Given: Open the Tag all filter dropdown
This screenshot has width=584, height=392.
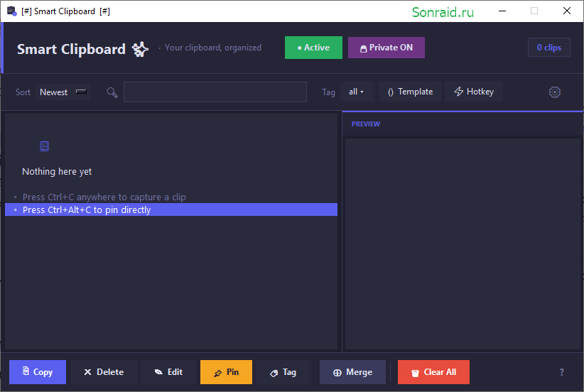Looking at the screenshot, I should [x=357, y=92].
